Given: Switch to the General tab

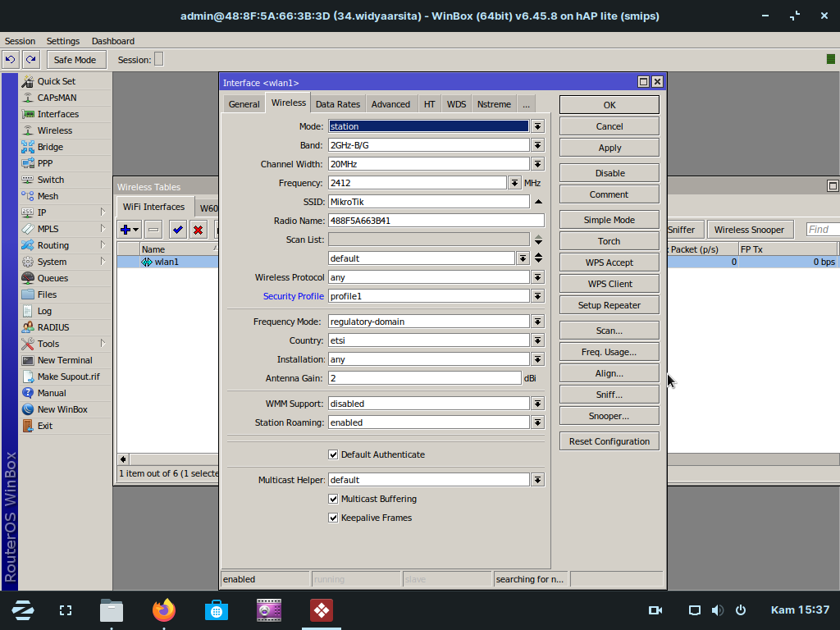Looking at the screenshot, I should 244,104.
